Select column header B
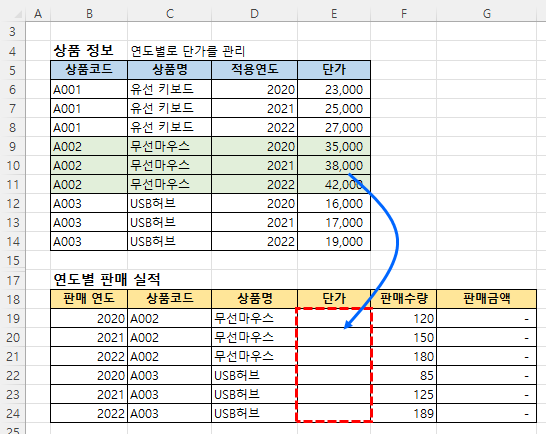Image resolution: width=546 pixels, height=434 pixels. (x=89, y=14)
